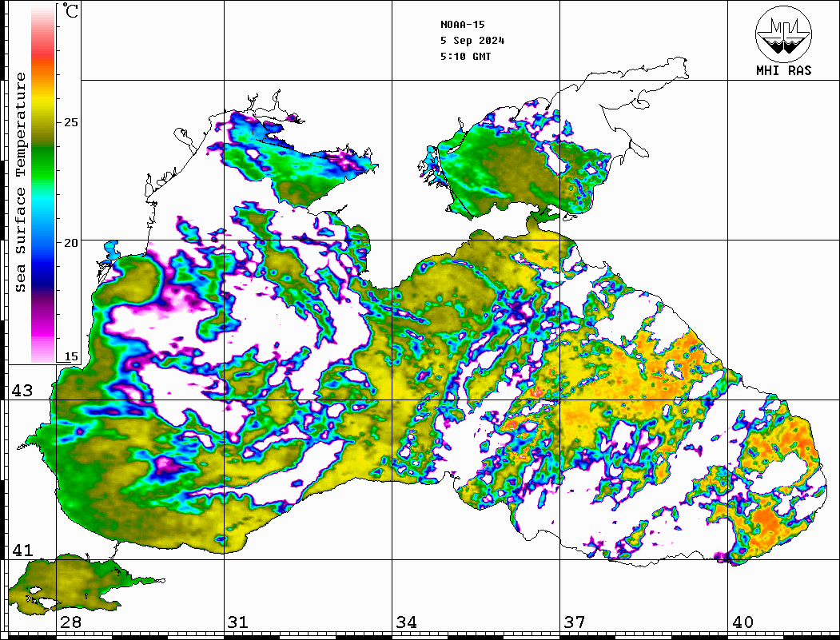Click the NOAA-15 satellite label
840x640 pixels.
[462, 25]
